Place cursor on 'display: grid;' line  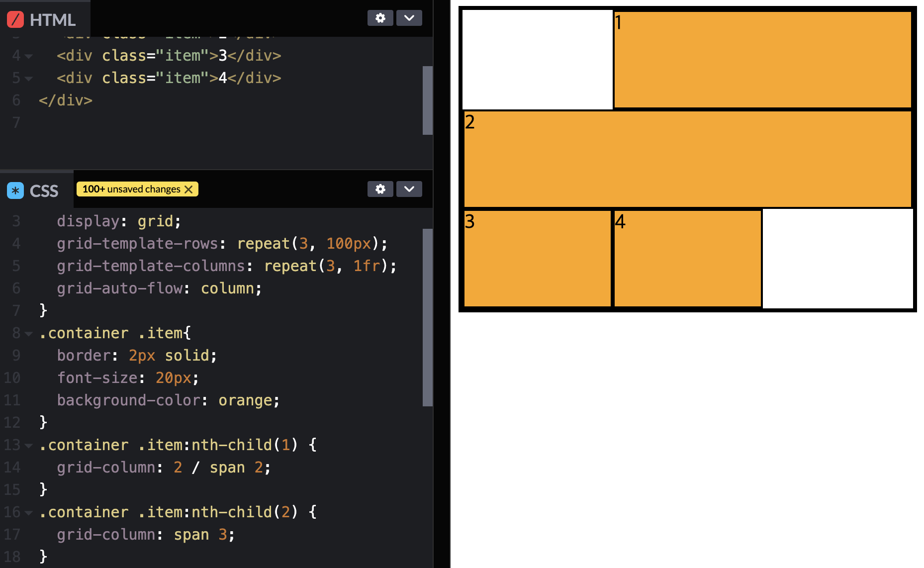click(119, 221)
